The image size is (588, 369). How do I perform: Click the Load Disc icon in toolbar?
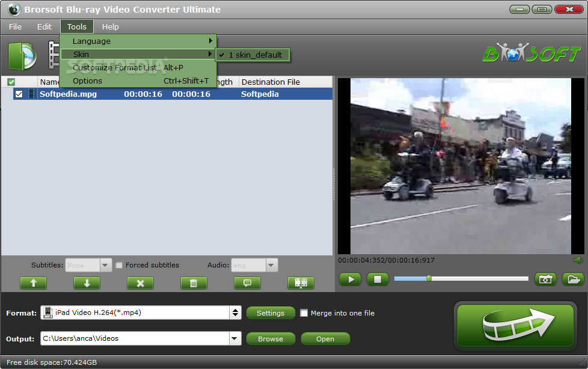[x=22, y=56]
